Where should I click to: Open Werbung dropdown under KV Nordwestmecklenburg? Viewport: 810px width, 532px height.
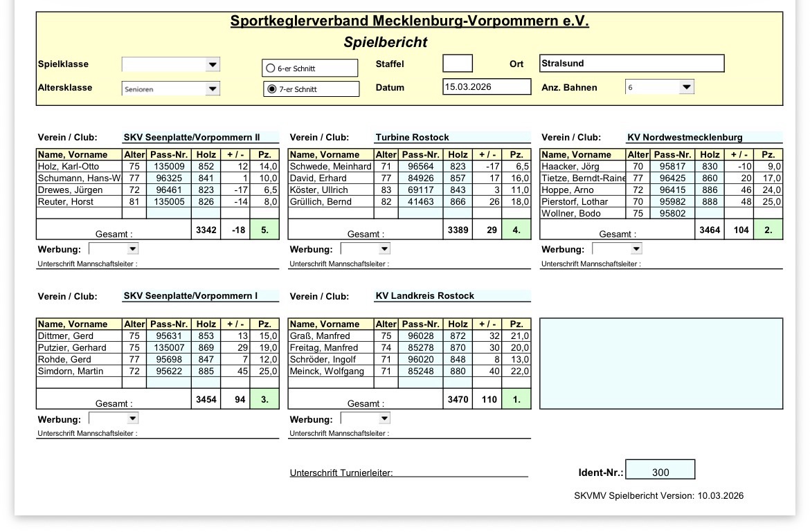point(636,248)
